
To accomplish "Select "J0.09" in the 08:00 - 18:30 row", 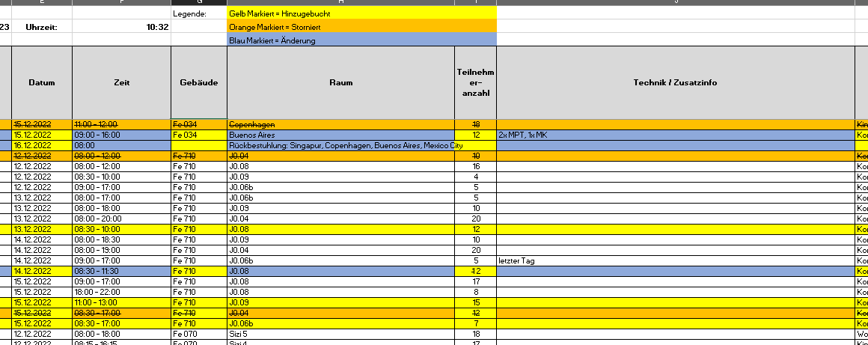I will [x=340, y=239].
